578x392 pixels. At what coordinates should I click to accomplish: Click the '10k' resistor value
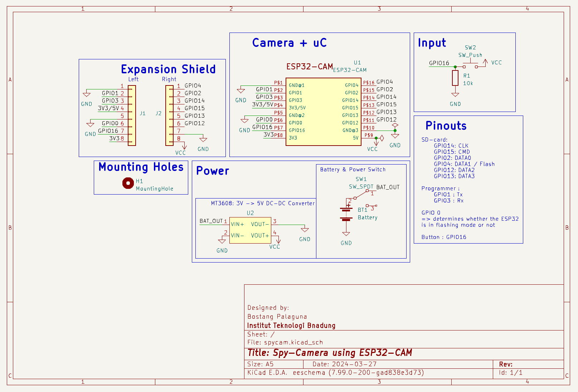click(468, 83)
